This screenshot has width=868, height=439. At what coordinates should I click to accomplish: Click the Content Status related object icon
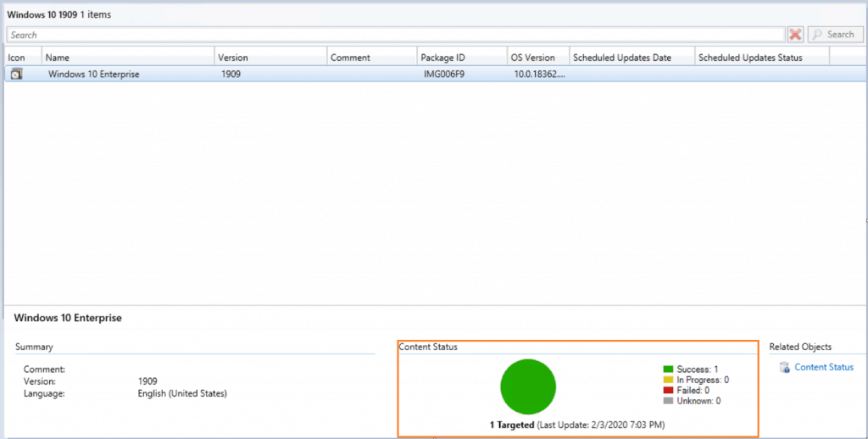coord(784,368)
